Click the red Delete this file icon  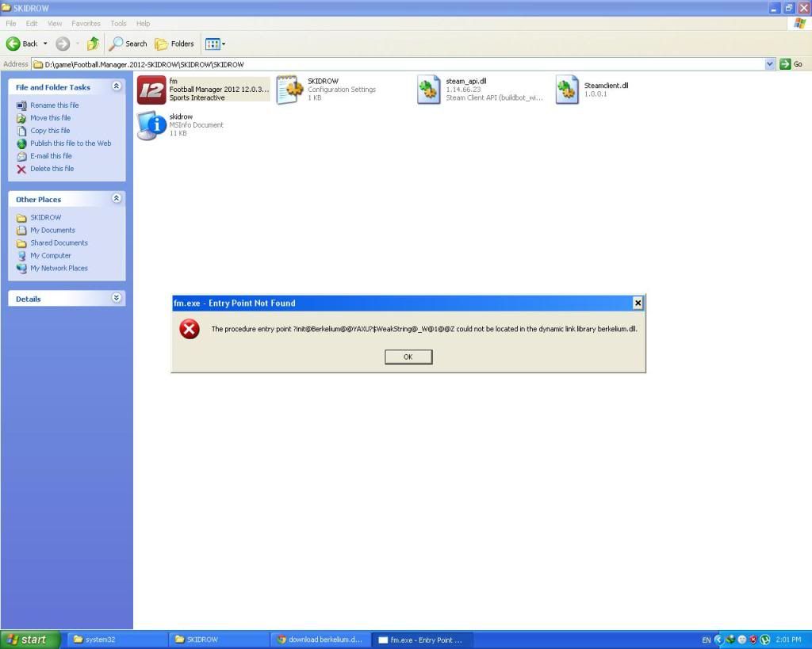pyautogui.click(x=21, y=169)
